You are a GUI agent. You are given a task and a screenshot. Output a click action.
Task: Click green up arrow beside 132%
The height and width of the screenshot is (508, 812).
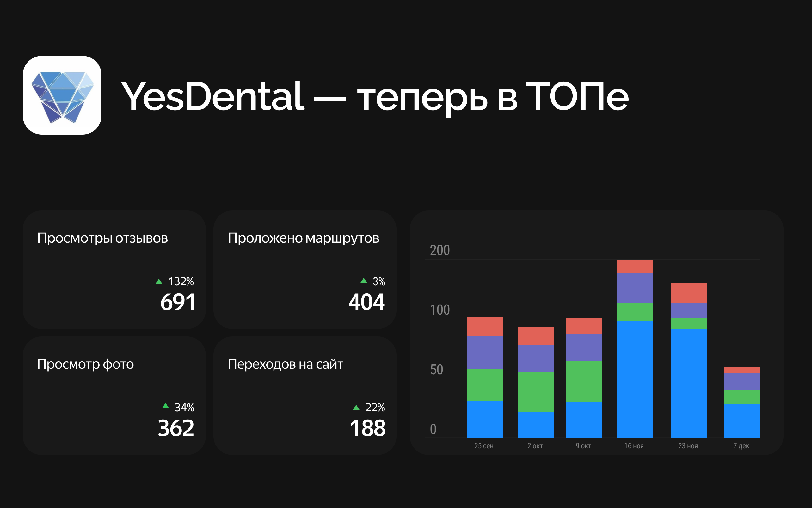(159, 281)
